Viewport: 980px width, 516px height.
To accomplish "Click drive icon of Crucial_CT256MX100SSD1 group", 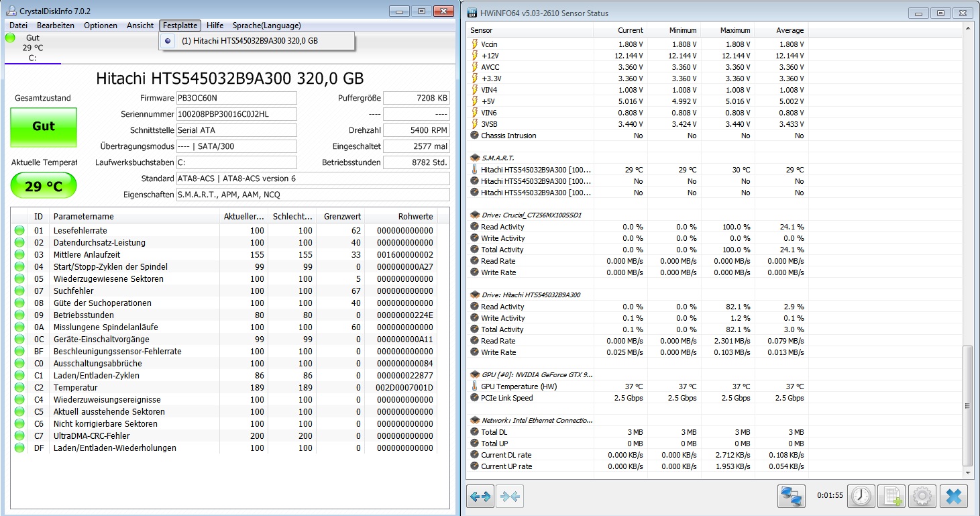I will coord(475,215).
